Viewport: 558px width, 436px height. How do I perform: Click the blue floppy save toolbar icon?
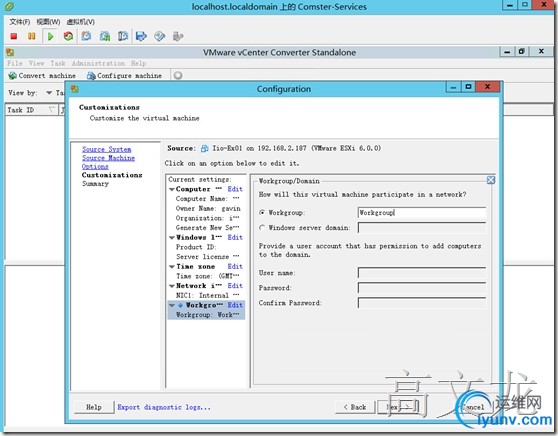[141, 36]
